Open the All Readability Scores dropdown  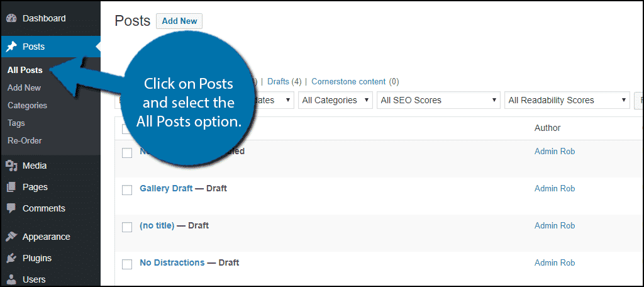pyautogui.click(x=567, y=100)
